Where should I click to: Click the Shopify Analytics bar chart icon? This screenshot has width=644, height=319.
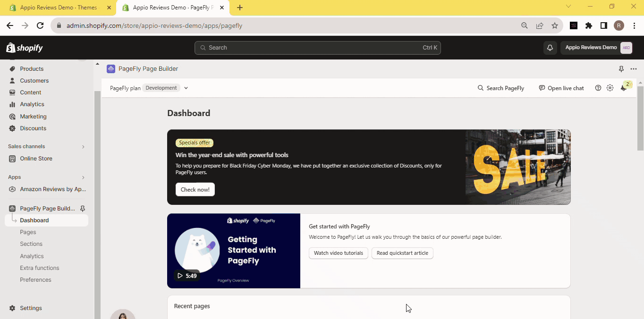pyautogui.click(x=12, y=104)
